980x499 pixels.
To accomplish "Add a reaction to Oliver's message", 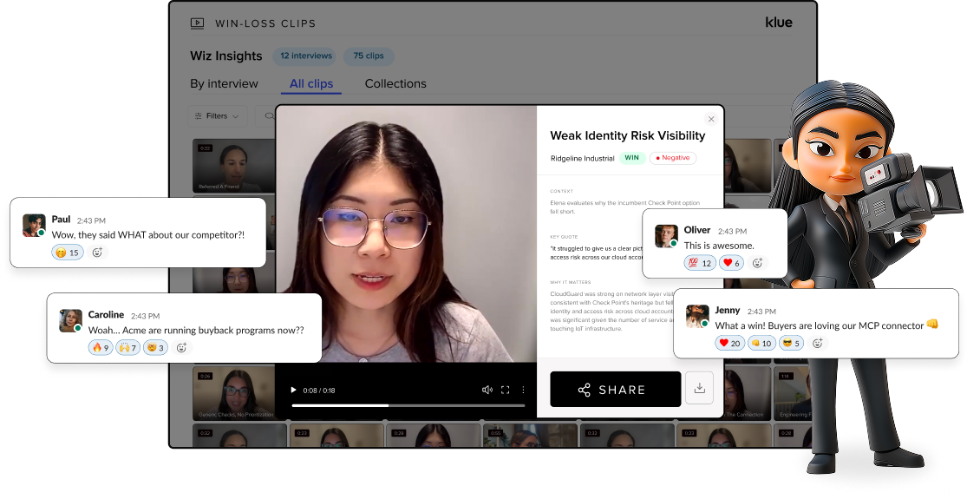I will (x=757, y=263).
